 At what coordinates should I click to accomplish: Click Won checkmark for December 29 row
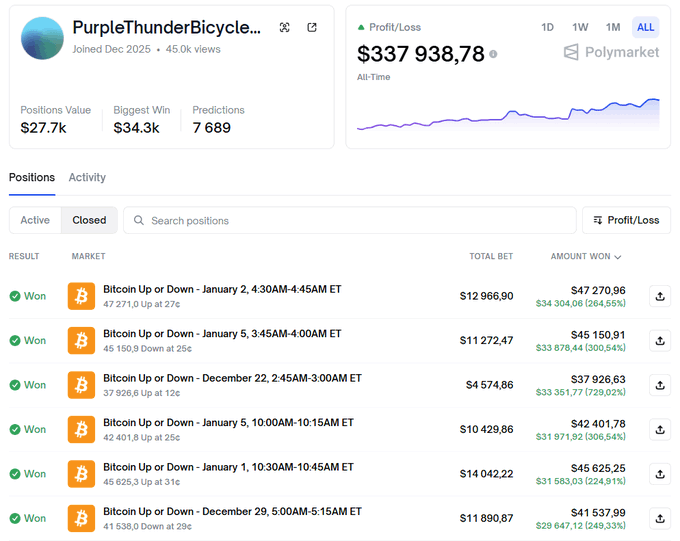coord(15,518)
